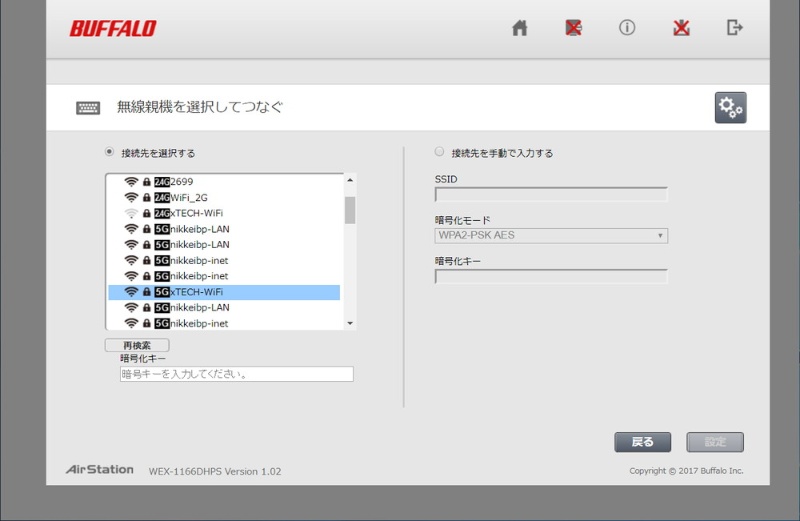The image size is (800, 521).
Task: Click the BUFFALO logo
Action: 113,28
